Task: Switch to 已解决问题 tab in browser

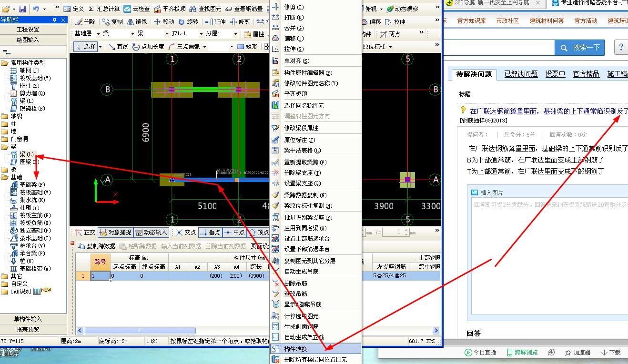Action: tap(521, 74)
